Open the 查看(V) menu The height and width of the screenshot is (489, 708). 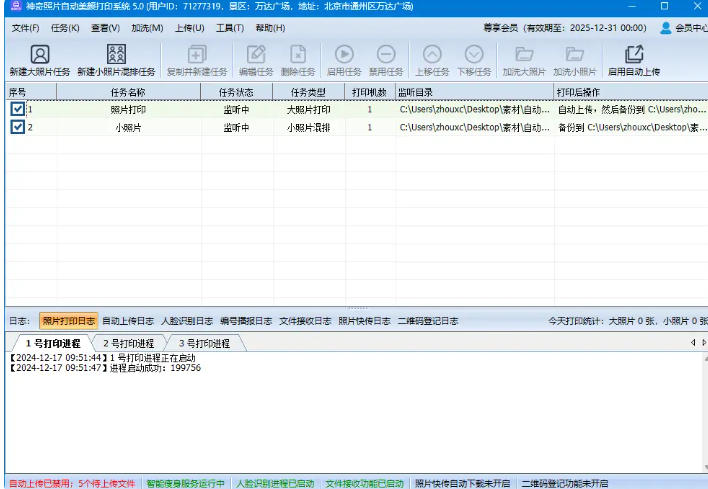[105, 28]
